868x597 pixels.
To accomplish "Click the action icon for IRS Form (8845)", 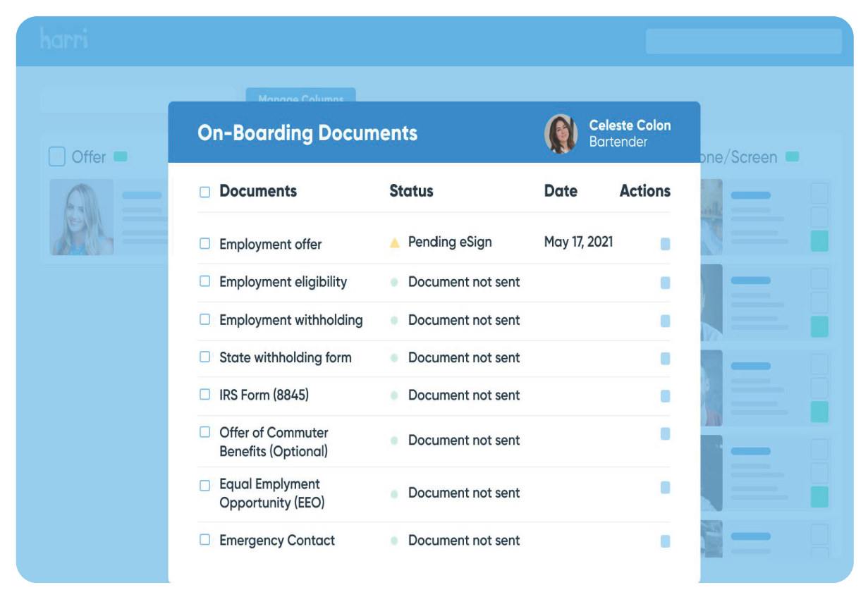I will (665, 396).
